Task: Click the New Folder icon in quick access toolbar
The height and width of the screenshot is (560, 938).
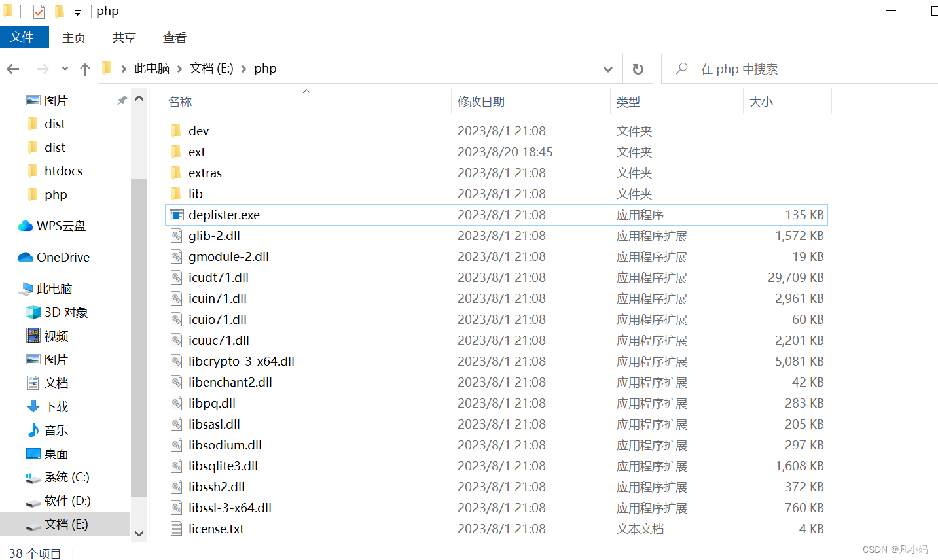Action: pos(59,11)
